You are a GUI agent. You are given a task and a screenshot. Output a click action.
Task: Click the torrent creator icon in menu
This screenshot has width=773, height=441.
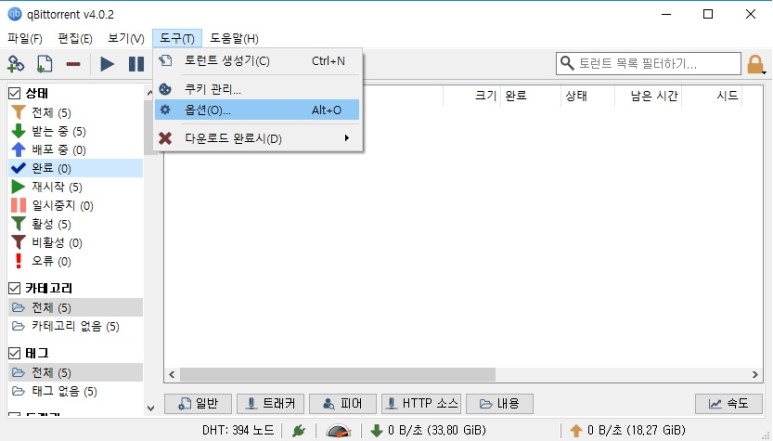(166, 61)
